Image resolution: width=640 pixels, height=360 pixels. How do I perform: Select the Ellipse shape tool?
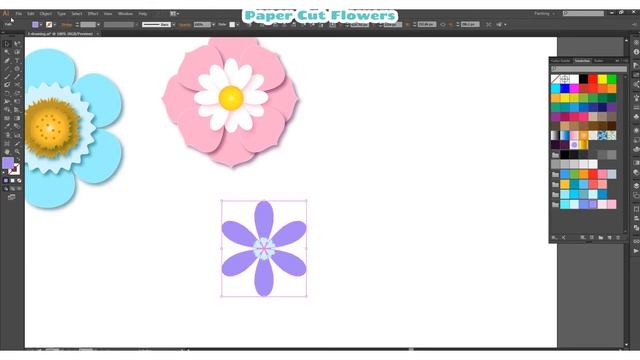pyautogui.click(x=17, y=69)
